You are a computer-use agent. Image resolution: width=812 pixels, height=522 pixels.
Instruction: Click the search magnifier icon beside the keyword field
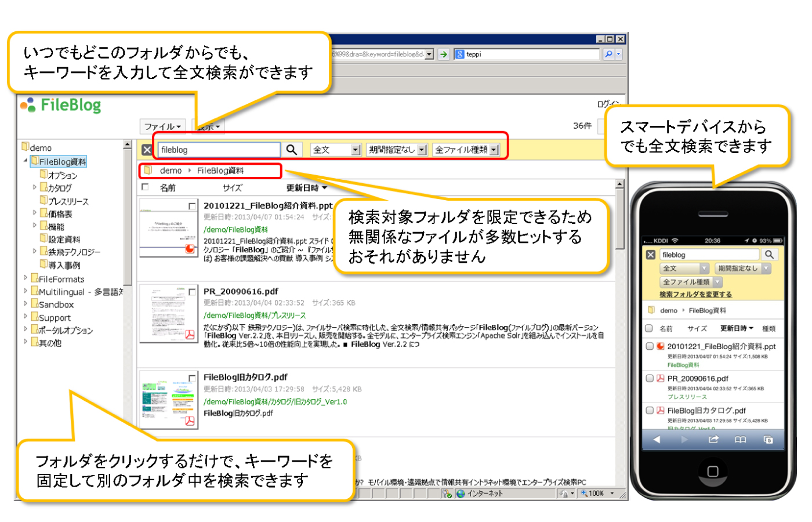tap(290, 150)
